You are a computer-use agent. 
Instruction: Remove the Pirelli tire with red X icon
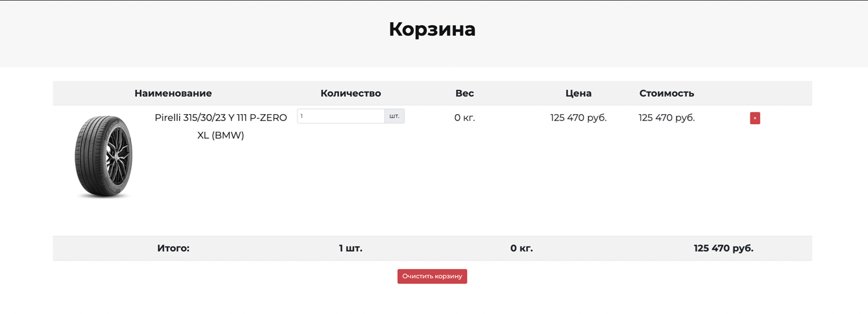coord(755,118)
